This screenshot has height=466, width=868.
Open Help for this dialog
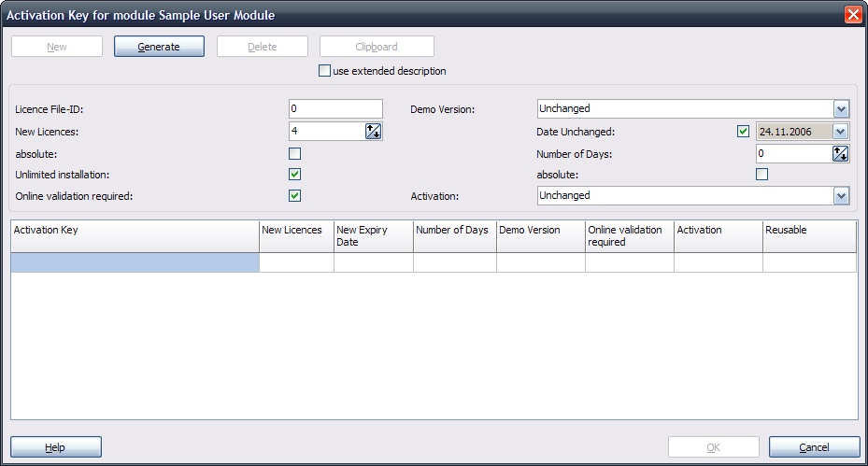(56, 447)
